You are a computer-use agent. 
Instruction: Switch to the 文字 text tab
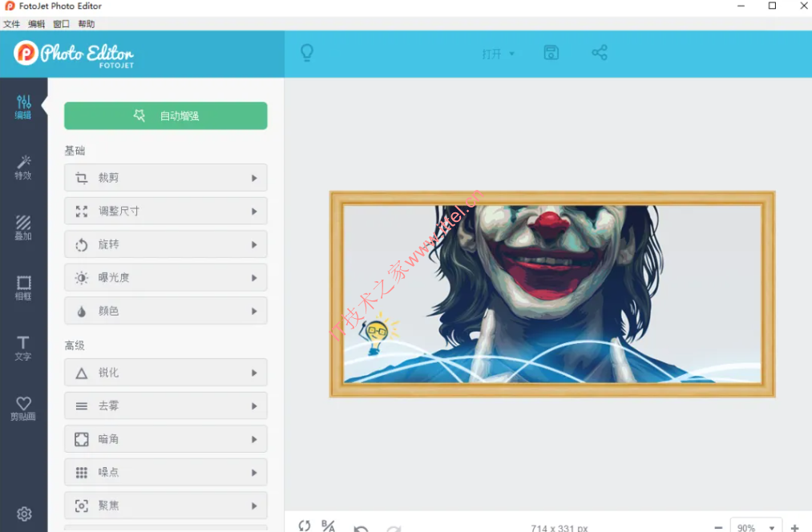pyautogui.click(x=23, y=349)
